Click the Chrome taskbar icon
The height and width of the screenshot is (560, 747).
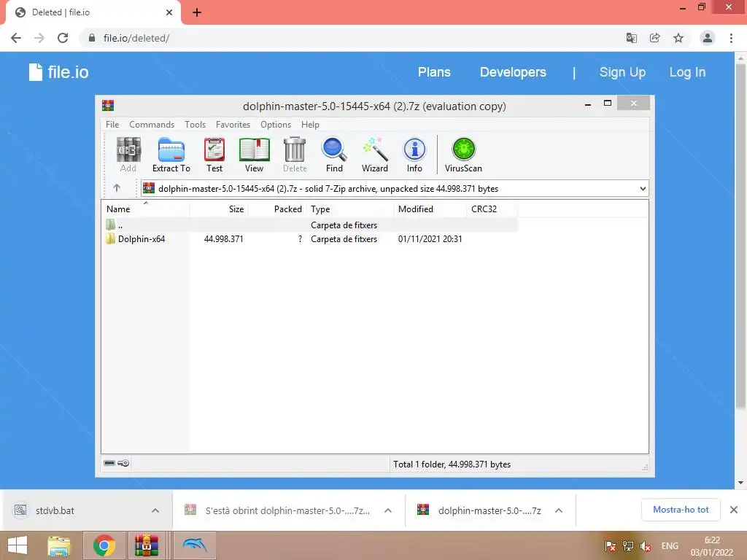click(x=104, y=545)
